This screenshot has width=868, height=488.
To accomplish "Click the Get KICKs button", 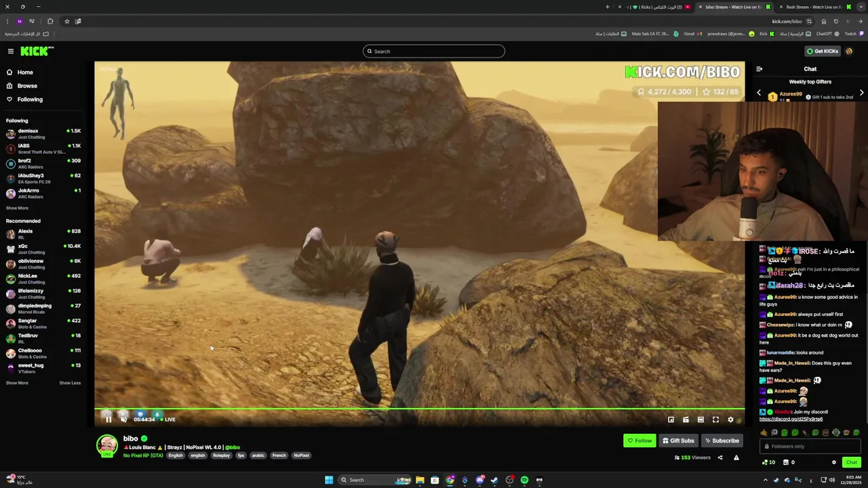I will pos(822,51).
